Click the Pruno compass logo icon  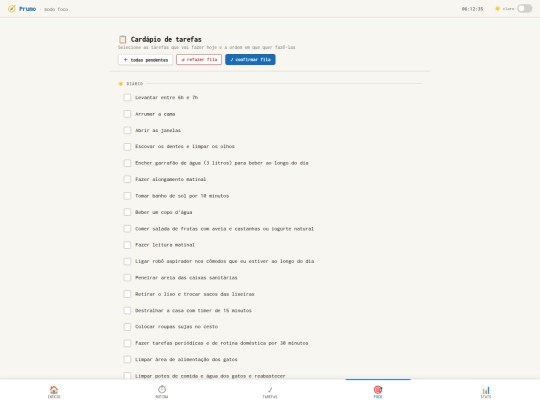(12, 9)
